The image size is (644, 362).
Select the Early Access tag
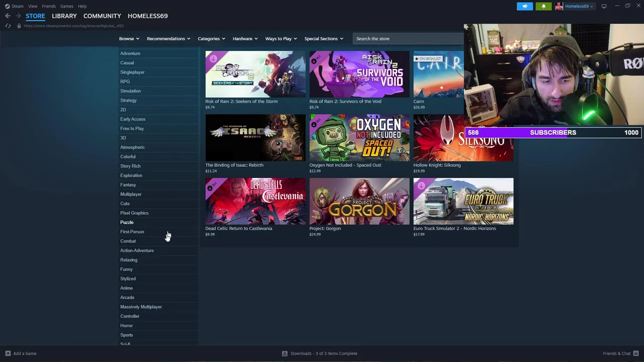(133, 119)
